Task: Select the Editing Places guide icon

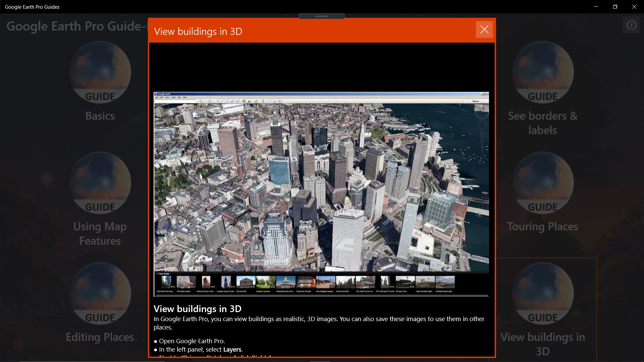Action: 100,293
